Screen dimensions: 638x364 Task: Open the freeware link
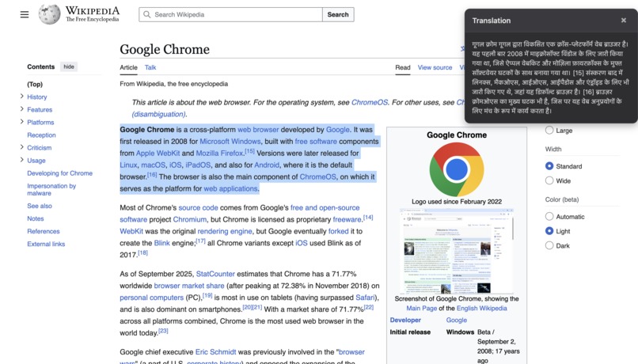pyautogui.click(x=347, y=220)
